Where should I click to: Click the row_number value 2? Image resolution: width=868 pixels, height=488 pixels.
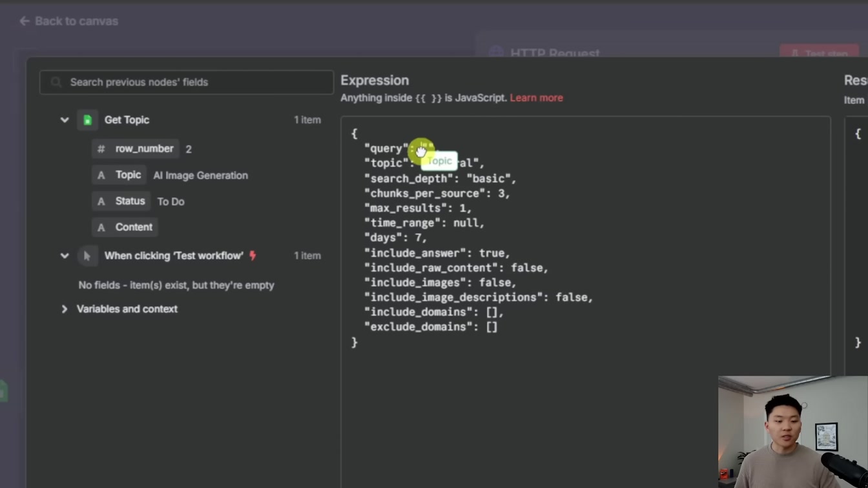click(189, 149)
